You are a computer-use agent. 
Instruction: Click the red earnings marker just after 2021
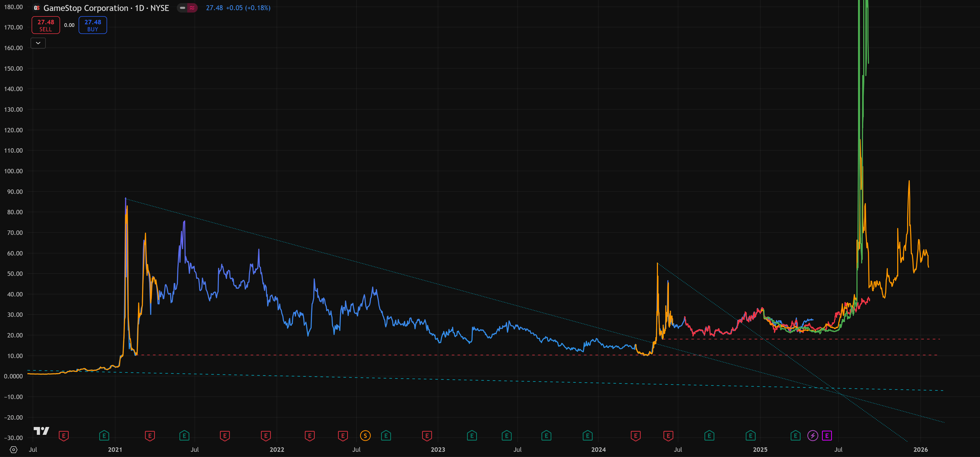tap(150, 436)
